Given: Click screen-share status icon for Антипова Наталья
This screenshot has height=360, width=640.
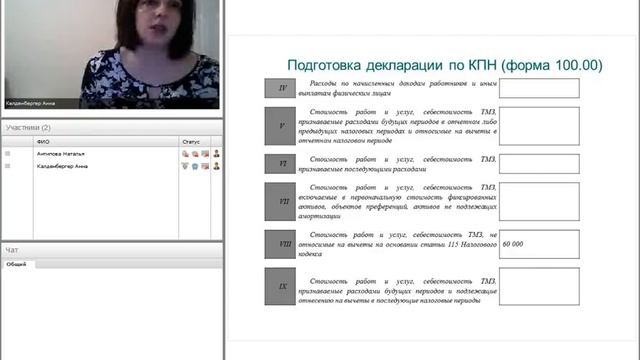Looking at the screenshot, I should 205,154.
